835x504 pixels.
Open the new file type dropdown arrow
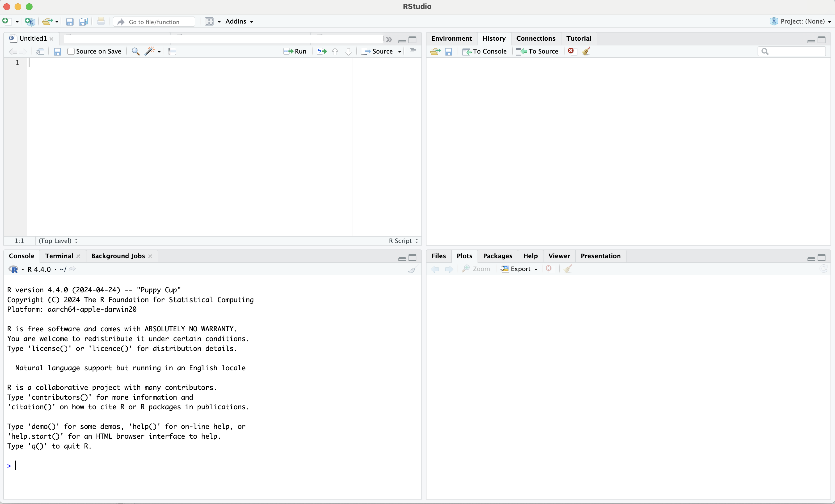click(x=17, y=22)
